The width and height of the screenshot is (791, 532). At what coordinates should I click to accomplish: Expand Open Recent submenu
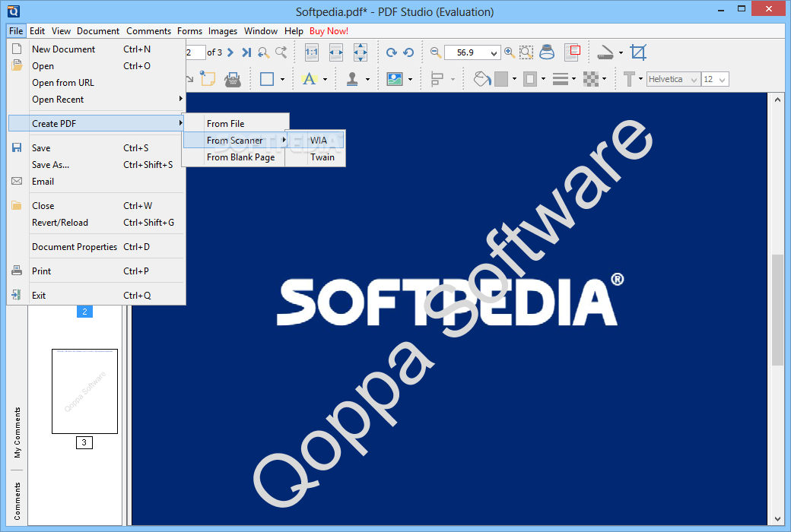pyautogui.click(x=97, y=100)
